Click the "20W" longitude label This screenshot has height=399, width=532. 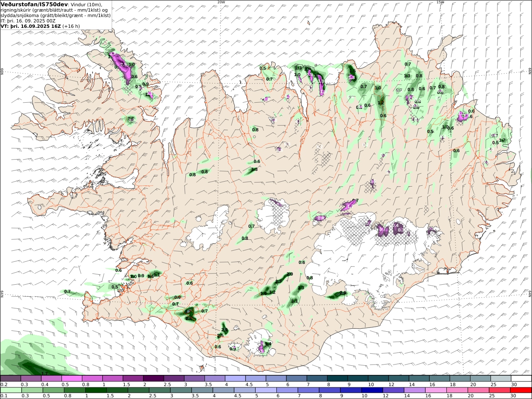coord(221,2)
